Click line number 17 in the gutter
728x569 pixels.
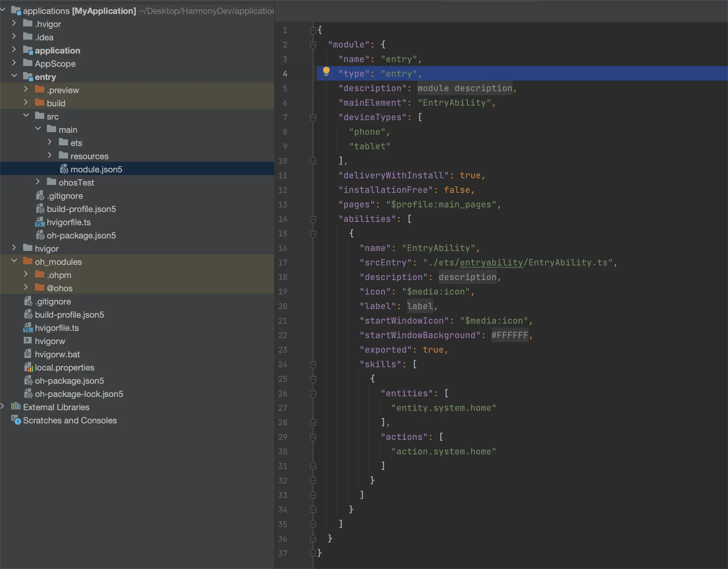(x=283, y=263)
